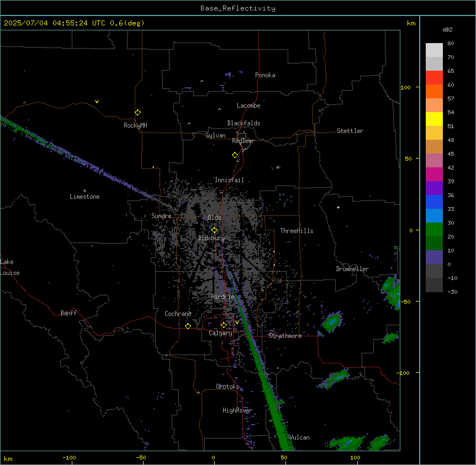Click the Olds city label

point(214,218)
